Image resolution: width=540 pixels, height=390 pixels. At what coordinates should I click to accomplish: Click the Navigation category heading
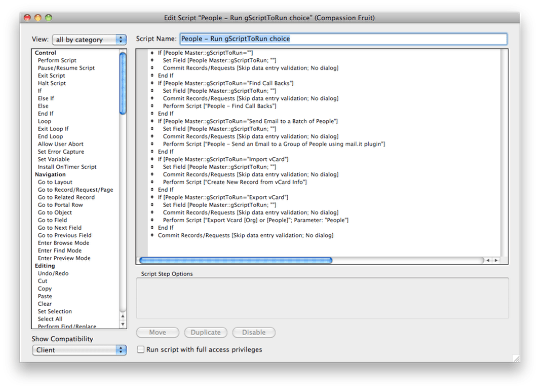pos(50,174)
